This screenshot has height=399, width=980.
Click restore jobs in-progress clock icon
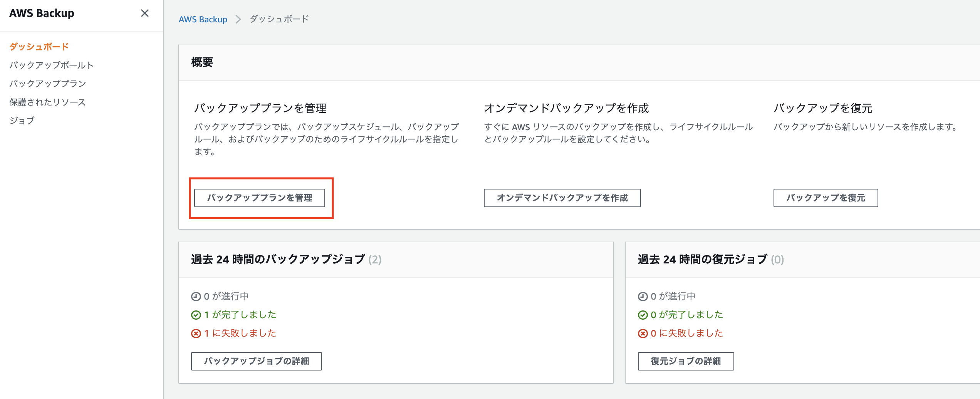[x=643, y=297]
